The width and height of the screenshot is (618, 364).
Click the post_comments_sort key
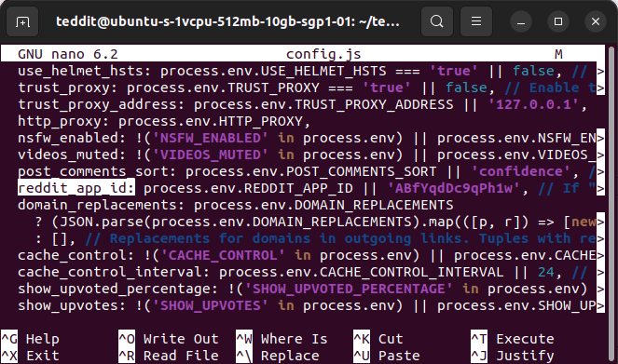[97, 171]
